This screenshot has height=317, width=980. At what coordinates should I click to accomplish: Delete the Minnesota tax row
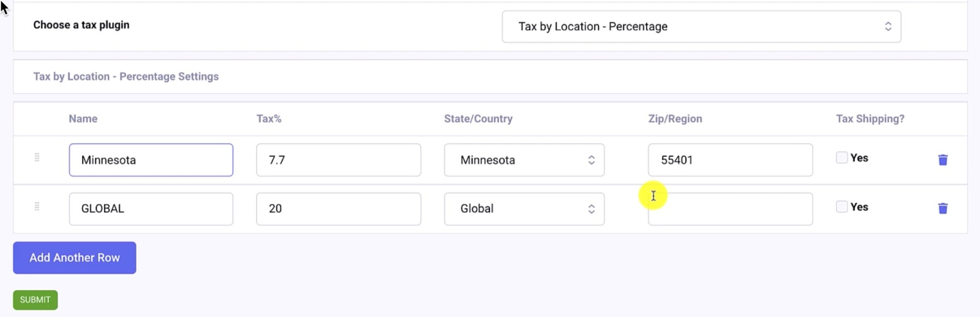pos(943,159)
